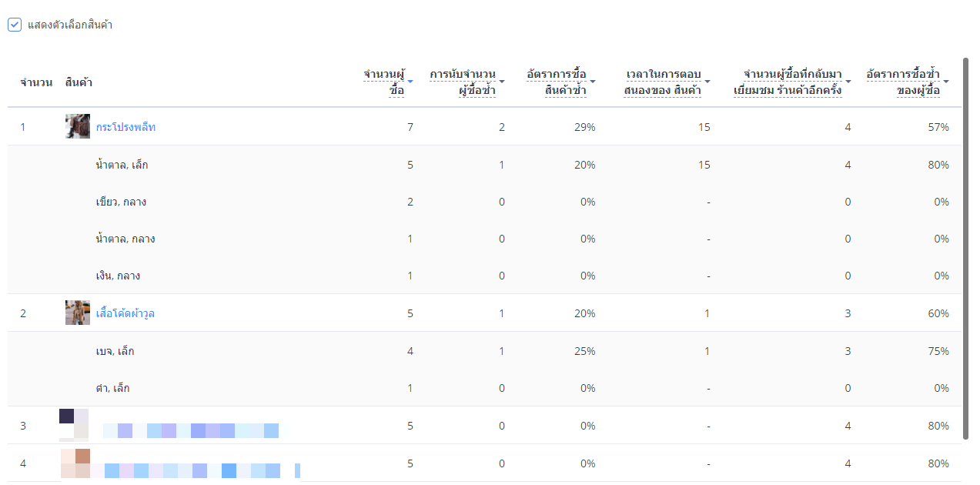Select the variant row ดำ, เล็ก
The width and height of the screenshot is (980, 485).
pos(485,388)
